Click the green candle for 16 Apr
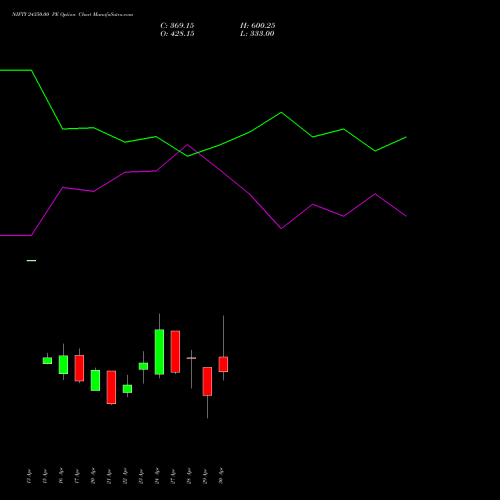The width and height of the screenshot is (500, 500). (x=63, y=364)
